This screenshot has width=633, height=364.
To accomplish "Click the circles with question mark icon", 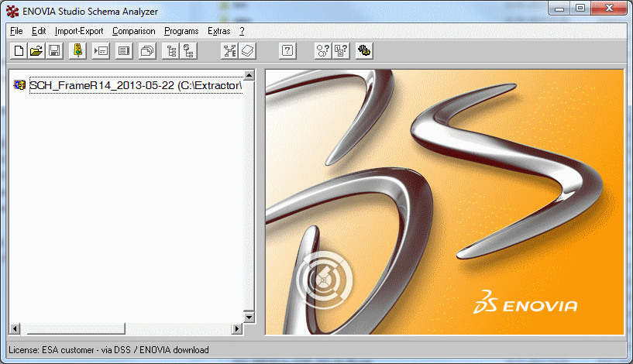I will coord(323,51).
